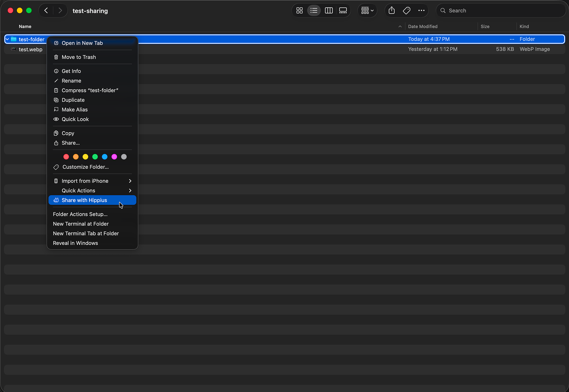The height and width of the screenshot is (392, 569).
Task: Switch to icon grid view
Action: point(300,10)
